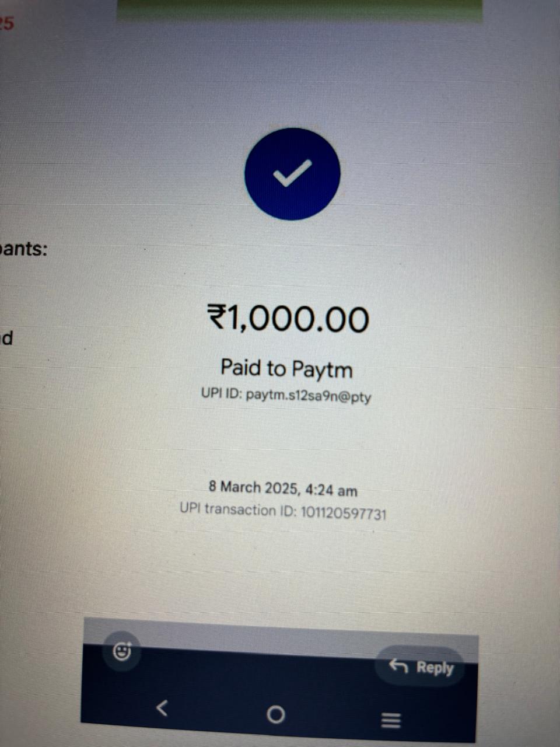Tap the emoji reaction icon
The width and height of the screenshot is (560, 747).
click(122, 651)
